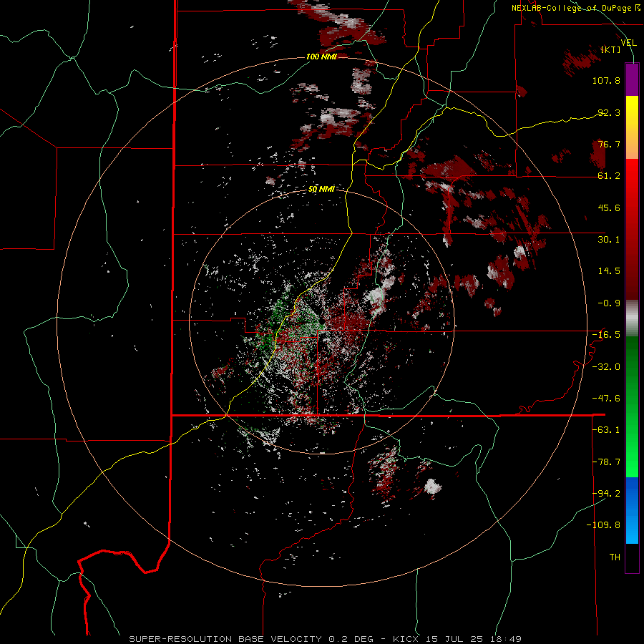Click the -47.6 legend value
Viewport: 644px width, 644px height.
click(x=606, y=399)
